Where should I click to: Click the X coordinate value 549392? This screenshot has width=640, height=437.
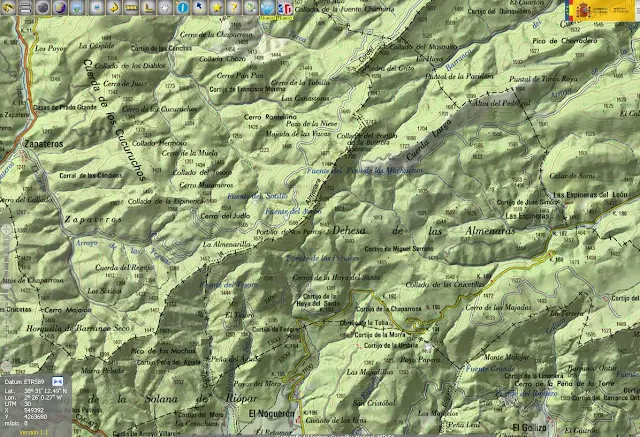tap(33, 410)
